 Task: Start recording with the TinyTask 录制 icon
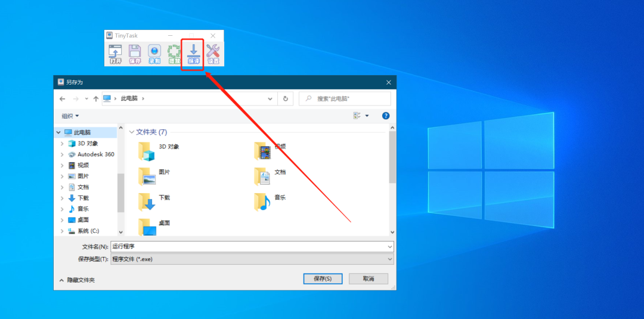click(x=154, y=54)
